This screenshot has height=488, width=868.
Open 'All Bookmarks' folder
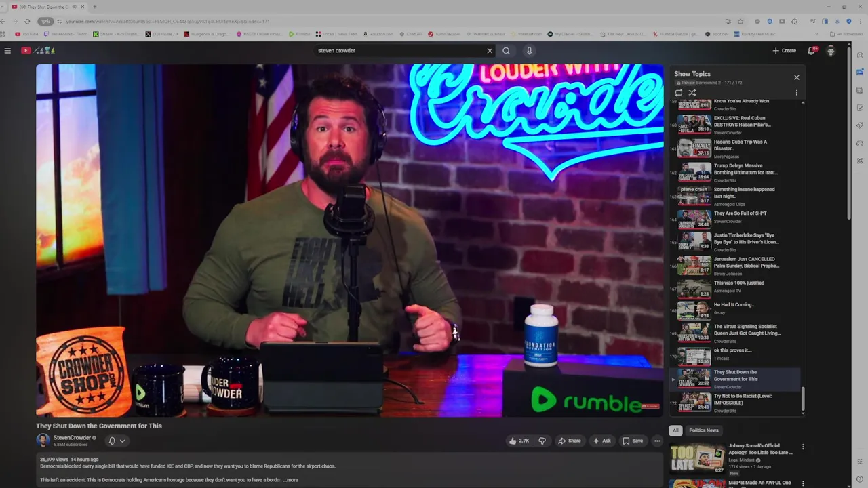(845, 34)
